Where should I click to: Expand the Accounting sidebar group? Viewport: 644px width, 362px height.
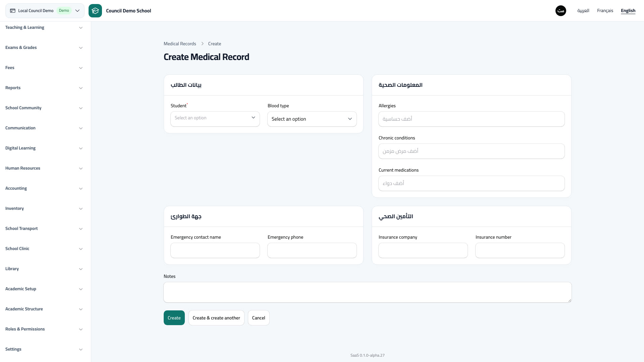pos(44,188)
